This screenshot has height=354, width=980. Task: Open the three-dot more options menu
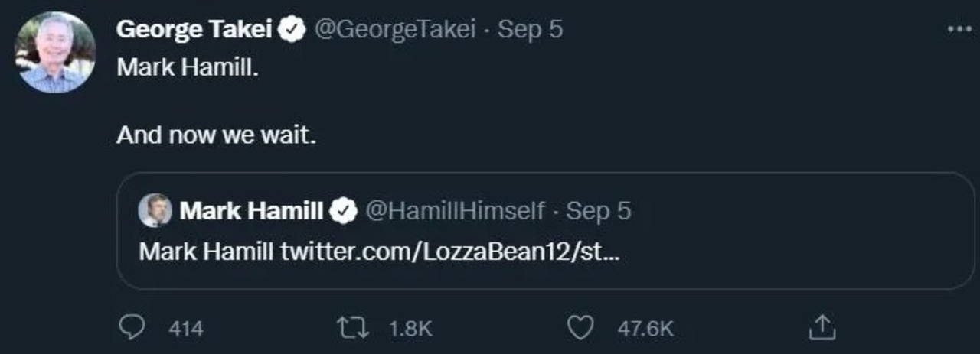[x=959, y=30]
